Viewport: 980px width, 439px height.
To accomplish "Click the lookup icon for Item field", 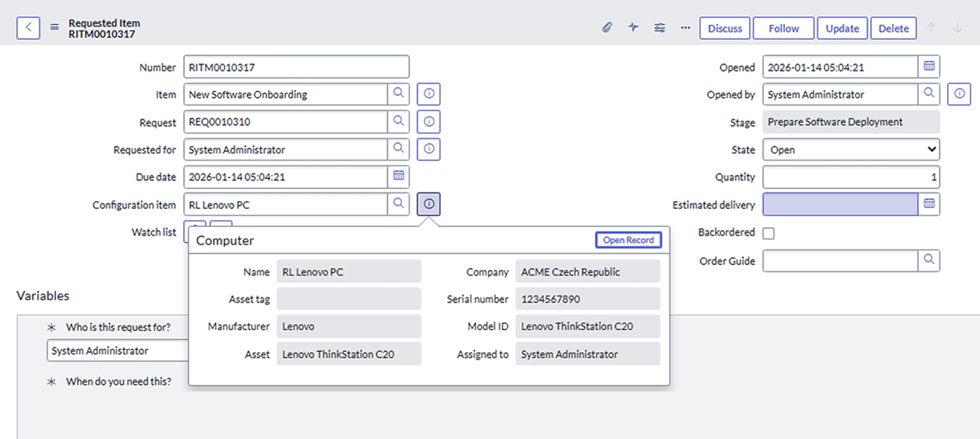I will tap(398, 94).
